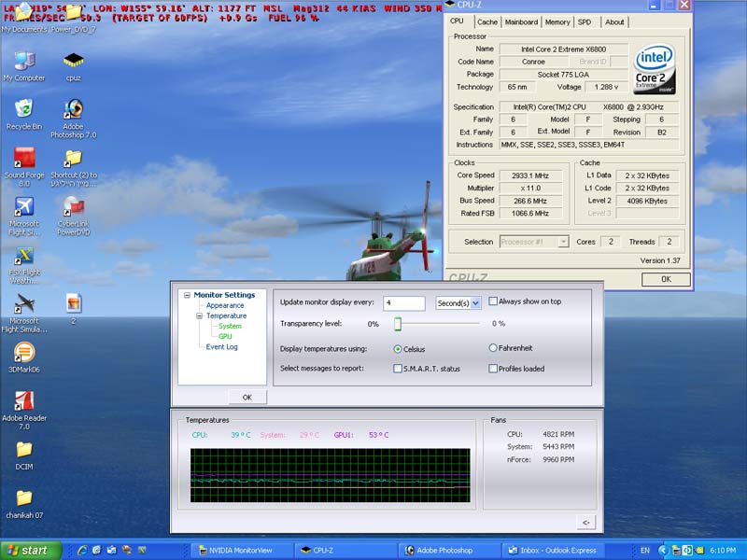Switch to NVIDIA MonitorView taskbar button
The image size is (747, 560).
(x=241, y=550)
